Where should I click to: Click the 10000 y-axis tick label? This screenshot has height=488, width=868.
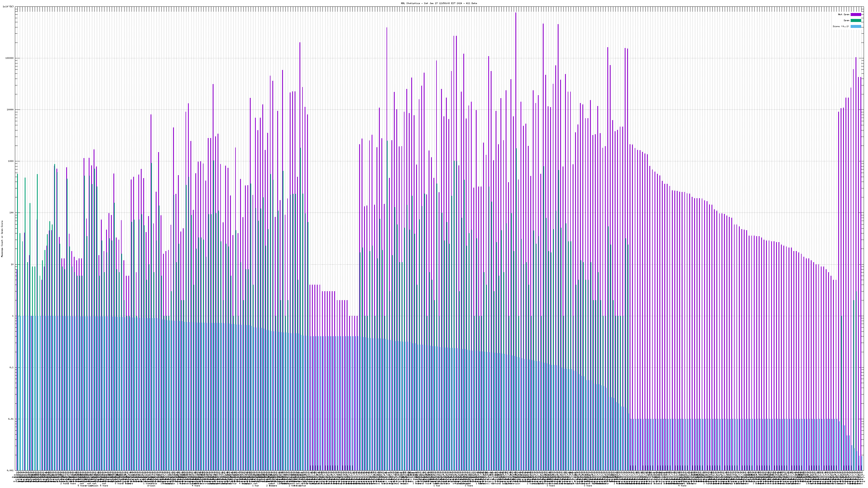pos(11,110)
